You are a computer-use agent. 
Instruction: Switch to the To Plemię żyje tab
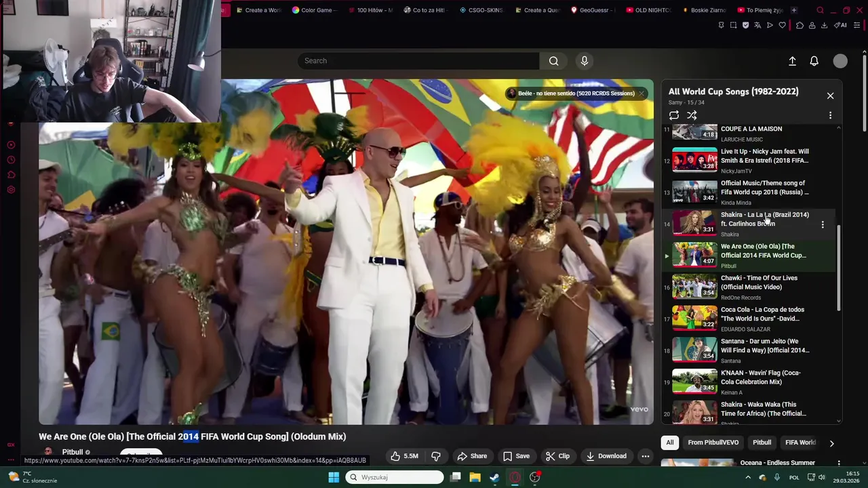[x=759, y=10]
